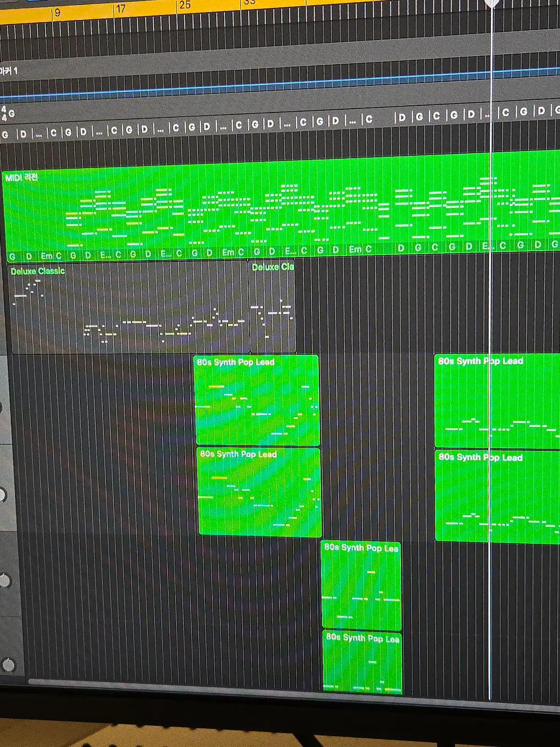Adjust the knob on the second-to-last track header
Image resolution: width=560 pixels, height=747 pixels.
[4, 581]
